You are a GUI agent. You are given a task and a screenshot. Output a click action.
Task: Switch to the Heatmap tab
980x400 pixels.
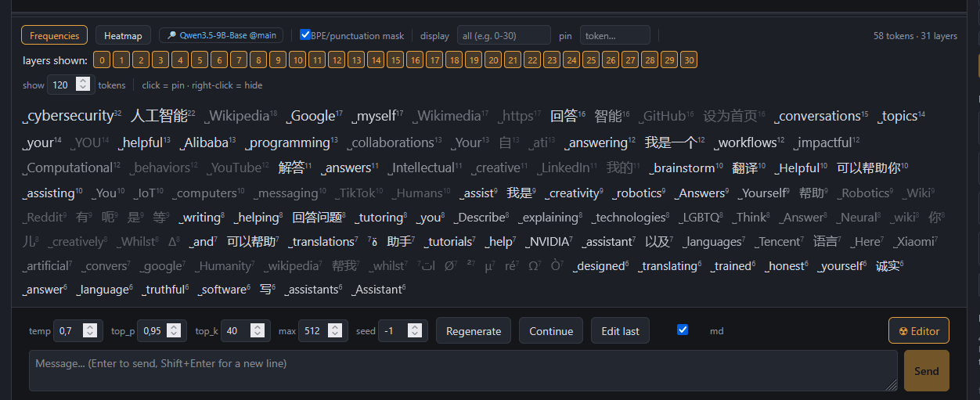click(124, 35)
